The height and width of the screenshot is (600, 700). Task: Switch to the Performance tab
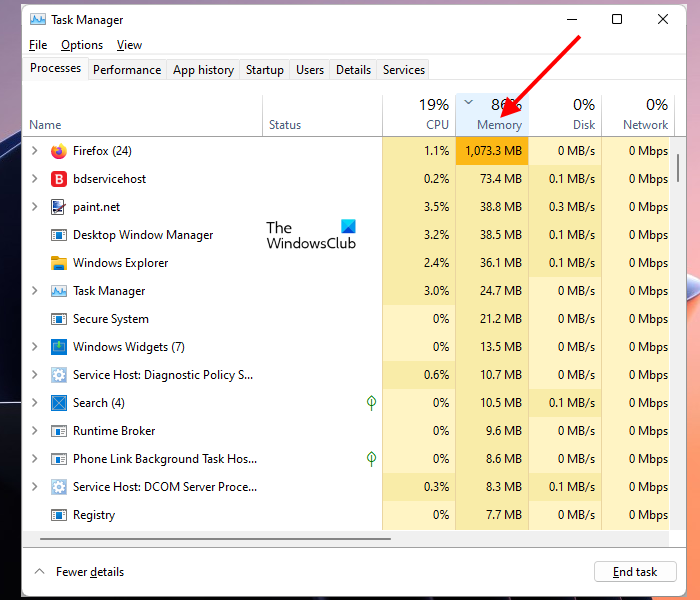point(127,70)
